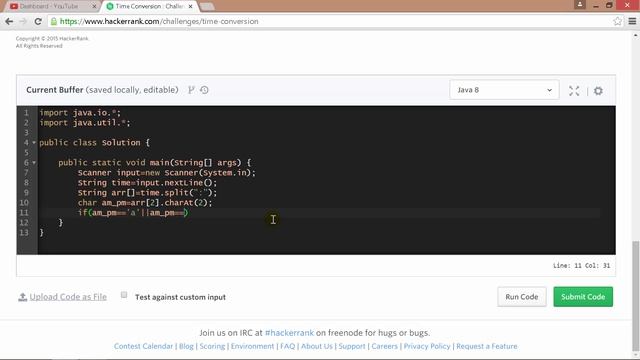Open the Java 8 language dropdown
This screenshot has width=640, height=360.
click(x=504, y=90)
